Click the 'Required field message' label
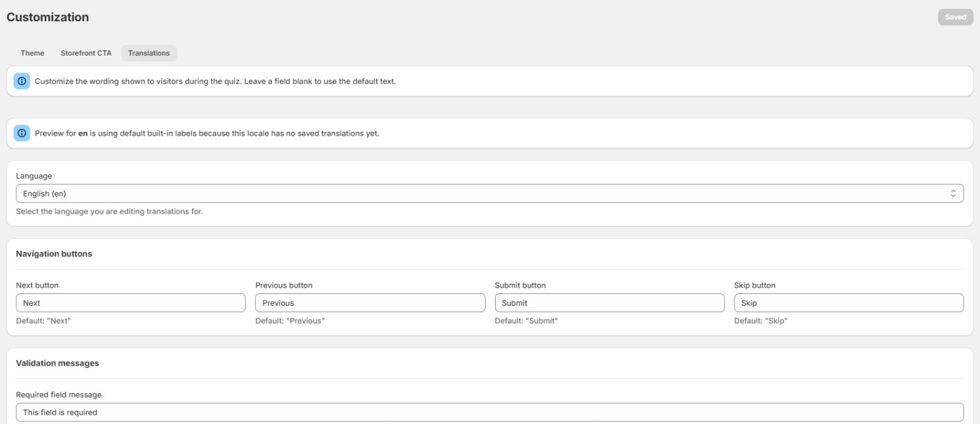This screenshot has width=980, height=424. point(59,395)
